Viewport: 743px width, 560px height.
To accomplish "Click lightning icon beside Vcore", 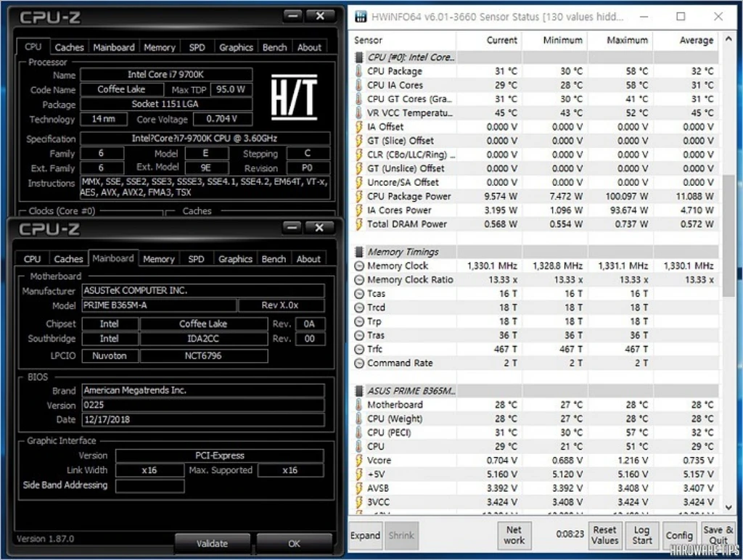I will coord(358,461).
